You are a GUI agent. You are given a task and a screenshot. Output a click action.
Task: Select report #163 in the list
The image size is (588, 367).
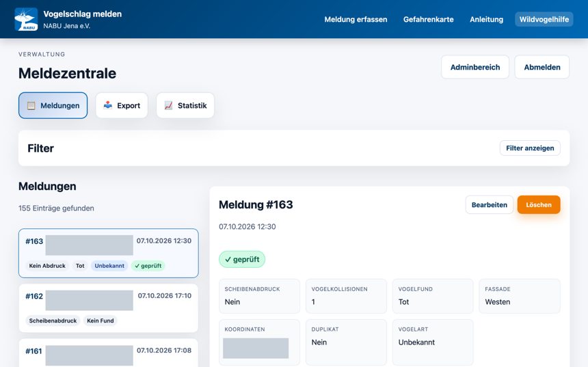[109, 253]
